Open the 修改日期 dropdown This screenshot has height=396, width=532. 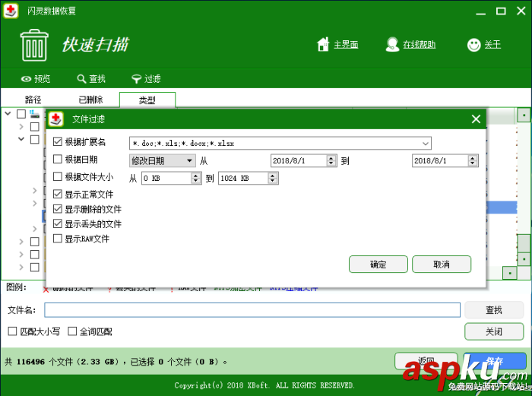[x=162, y=160]
